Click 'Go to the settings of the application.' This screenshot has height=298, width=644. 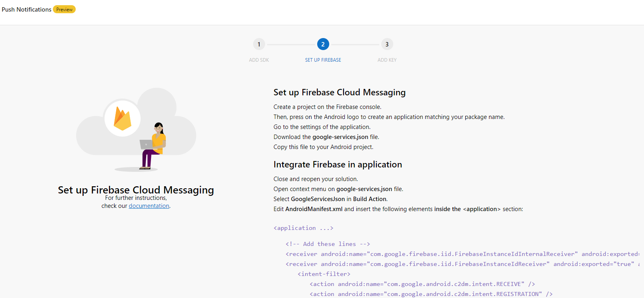[322, 127]
